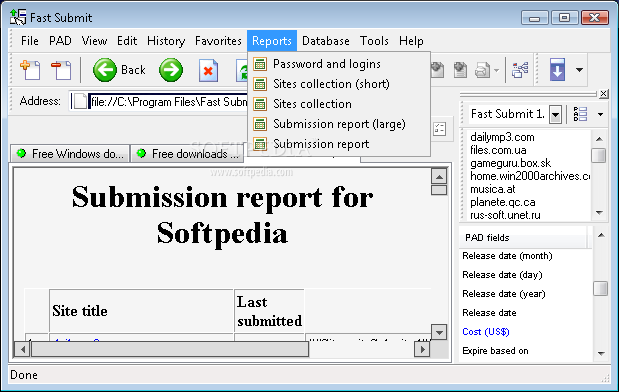
Task: Open the History menu
Action: point(166,41)
